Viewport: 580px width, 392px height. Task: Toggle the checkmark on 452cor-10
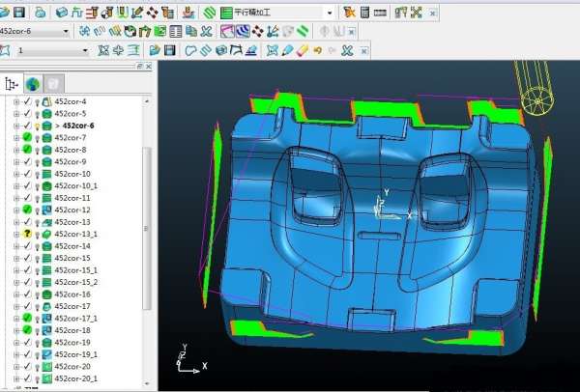click(27, 174)
